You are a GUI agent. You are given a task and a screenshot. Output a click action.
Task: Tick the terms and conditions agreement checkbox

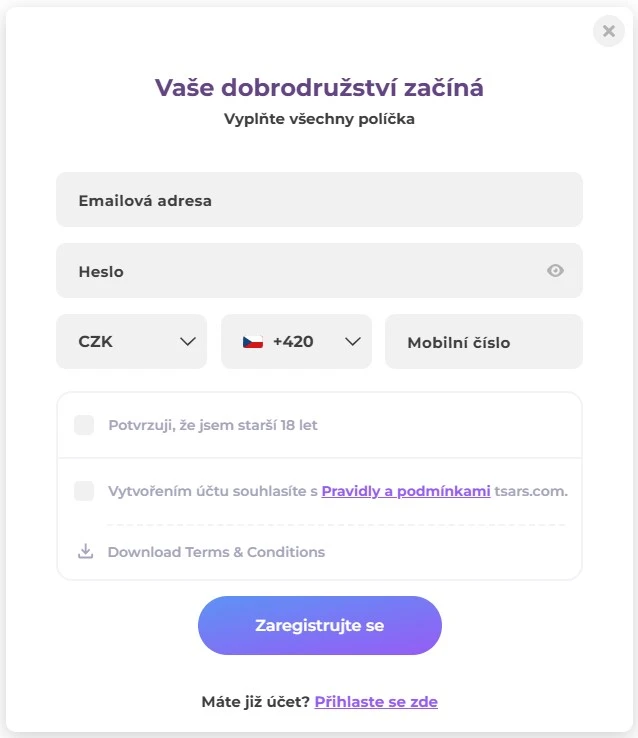pyautogui.click(x=84, y=491)
